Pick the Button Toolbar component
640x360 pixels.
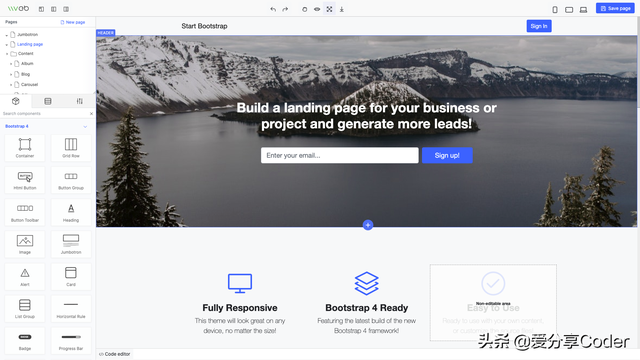point(25,212)
